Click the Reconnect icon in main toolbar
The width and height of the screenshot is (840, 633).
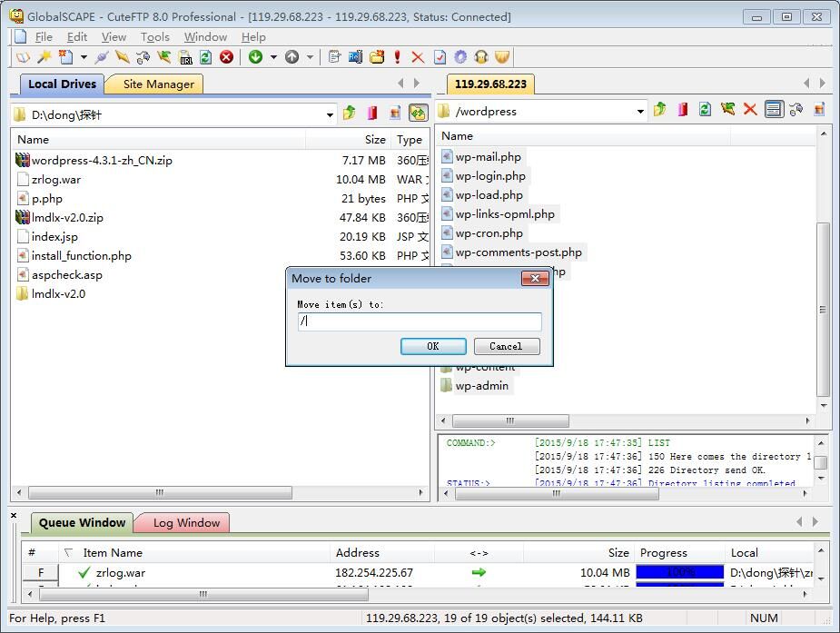click(x=143, y=57)
